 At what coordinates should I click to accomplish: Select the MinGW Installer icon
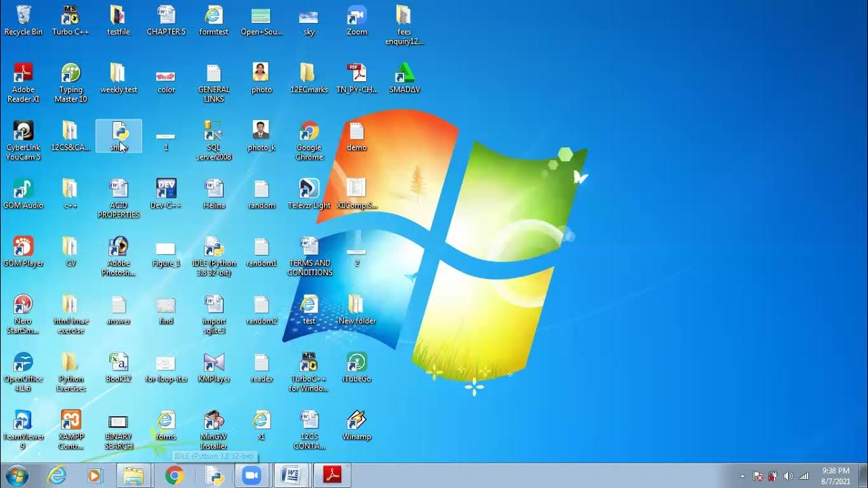(214, 430)
